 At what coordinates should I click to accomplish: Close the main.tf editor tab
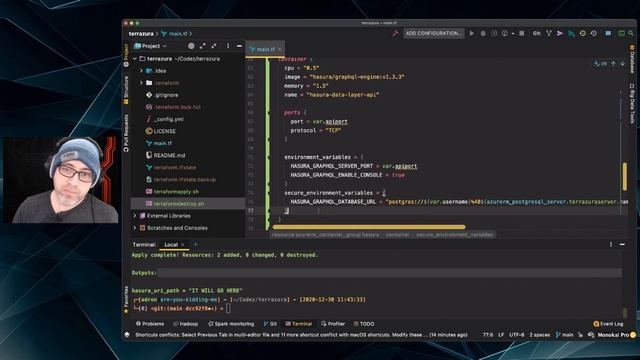pyautogui.click(x=280, y=49)
